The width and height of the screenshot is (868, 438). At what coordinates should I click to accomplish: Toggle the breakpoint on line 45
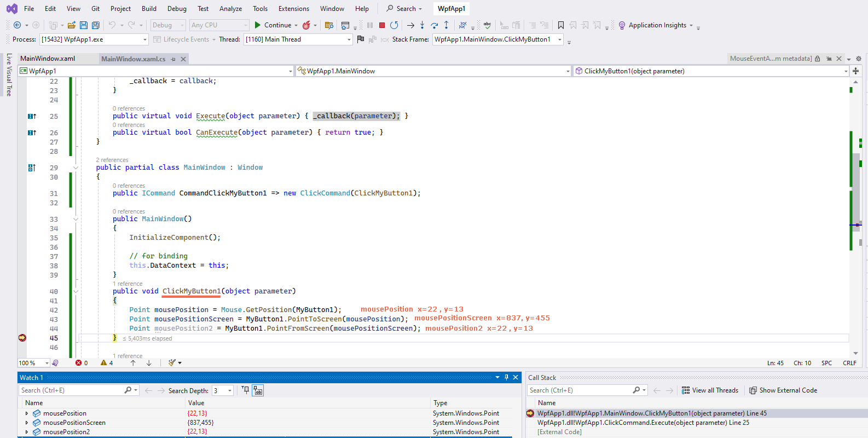[22, 338]
